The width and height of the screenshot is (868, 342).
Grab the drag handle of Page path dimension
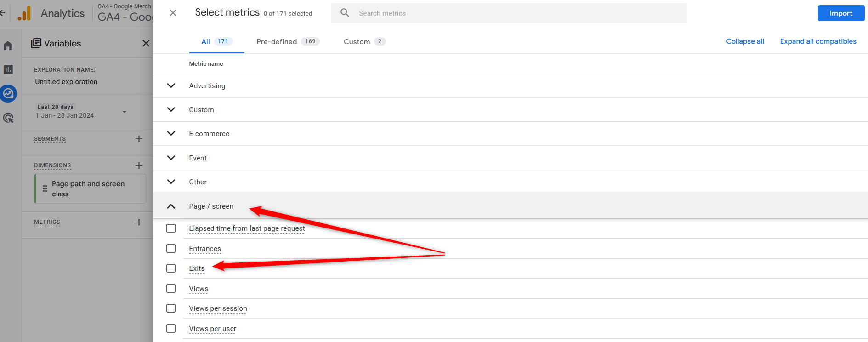coord(45,188)
